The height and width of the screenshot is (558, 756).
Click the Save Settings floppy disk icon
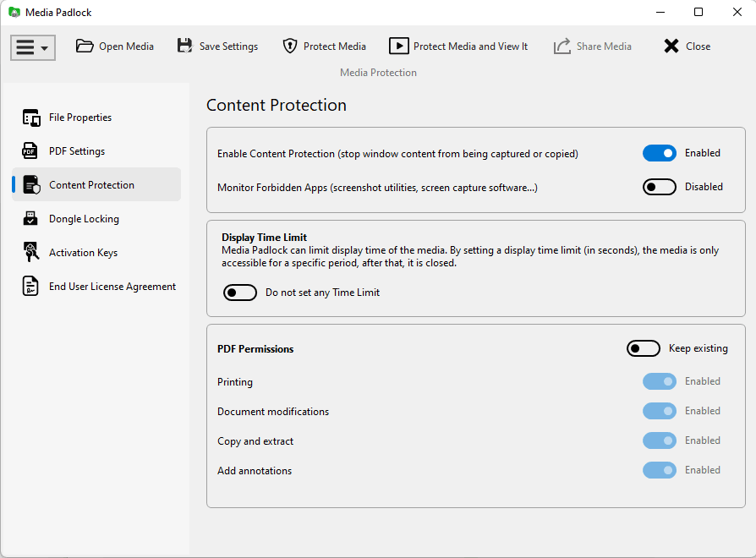tap(185, 46)
